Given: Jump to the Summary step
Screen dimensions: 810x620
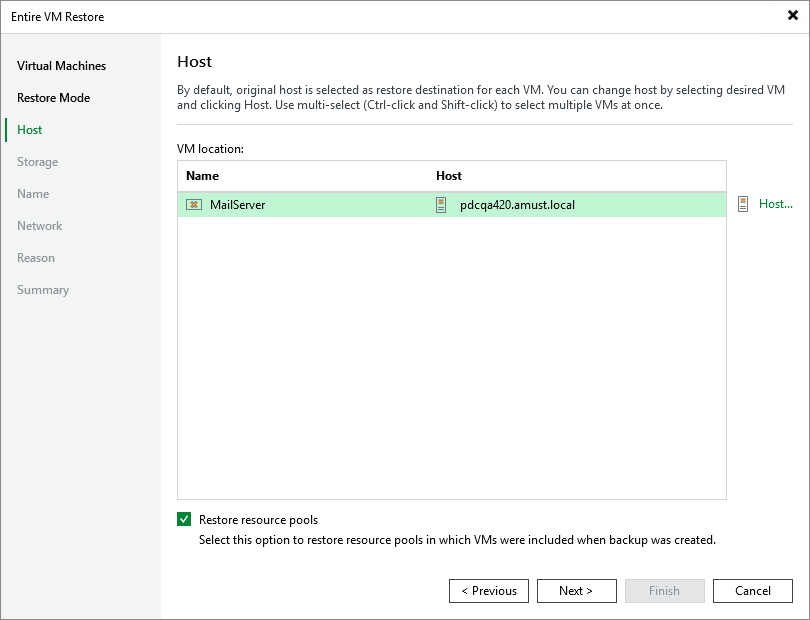Looking at the screenshot, I should (x=43, y=289).
